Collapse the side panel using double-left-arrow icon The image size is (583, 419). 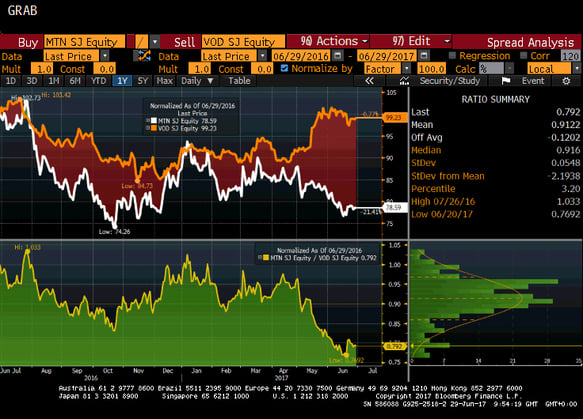(x=369, y=81)
